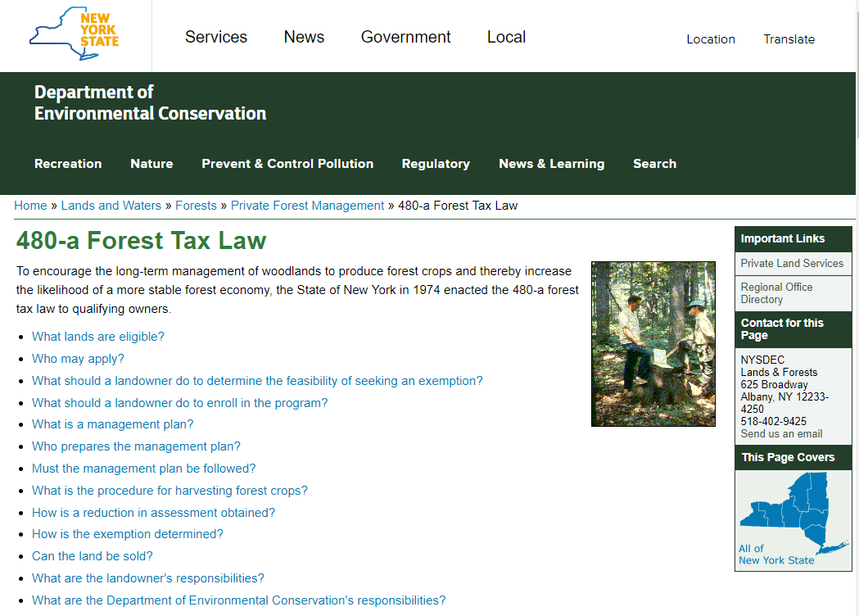
Task: Open Department of Environmental Conservation's responsibilities link
Action: coord(239,600)
